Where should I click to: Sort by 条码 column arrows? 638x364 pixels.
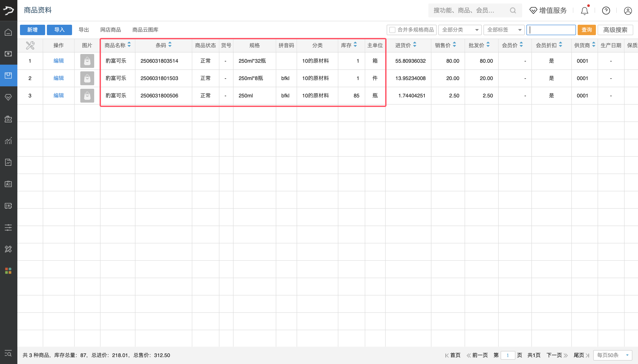tap(170, 44)
